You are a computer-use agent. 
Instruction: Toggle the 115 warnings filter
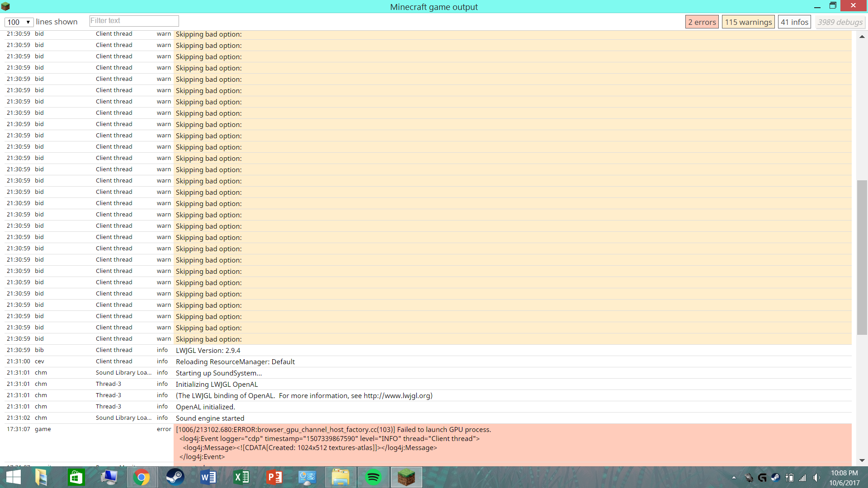(x=748, y=22)
